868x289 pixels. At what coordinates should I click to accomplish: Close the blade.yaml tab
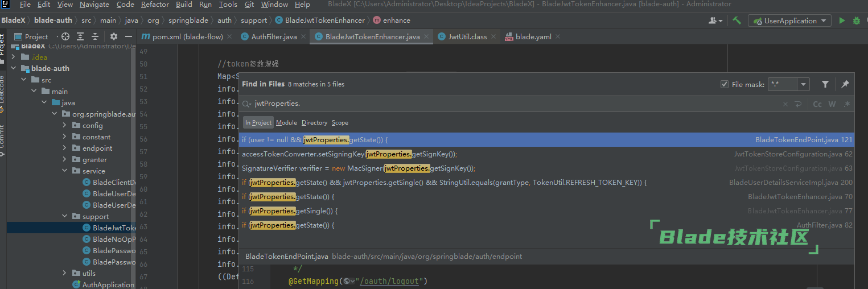click(558, 36)
